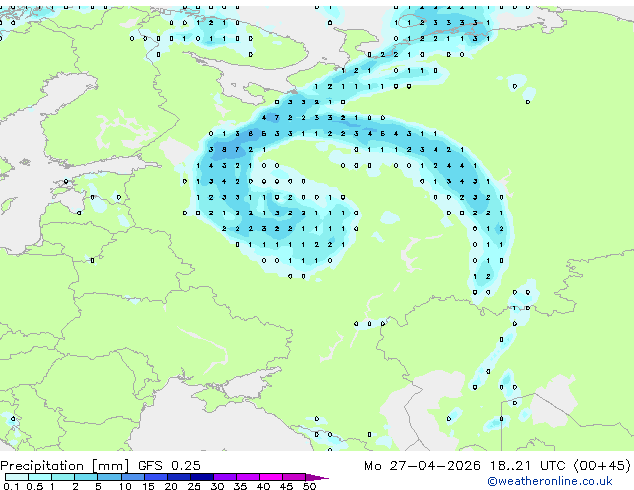Select the 10–15 mm blue legend swatch
Image resolution: width=634 pixels, height=490 pixels.
pos(133,477)
